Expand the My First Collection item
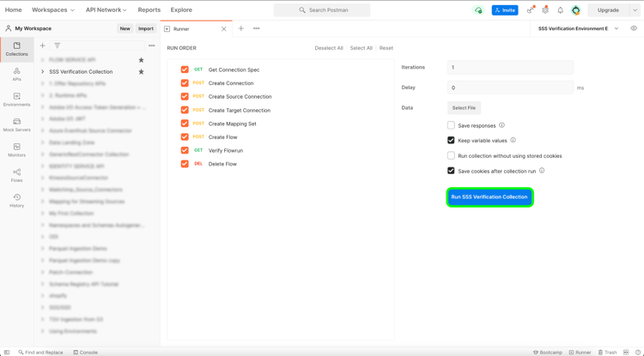Screen dimensions: 644x356 click(42, 214)
